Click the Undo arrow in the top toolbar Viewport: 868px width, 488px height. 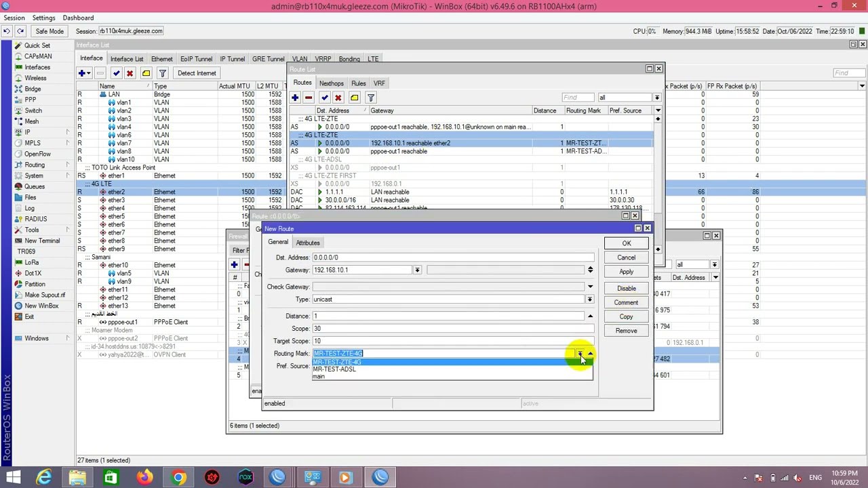pos(7,31)
